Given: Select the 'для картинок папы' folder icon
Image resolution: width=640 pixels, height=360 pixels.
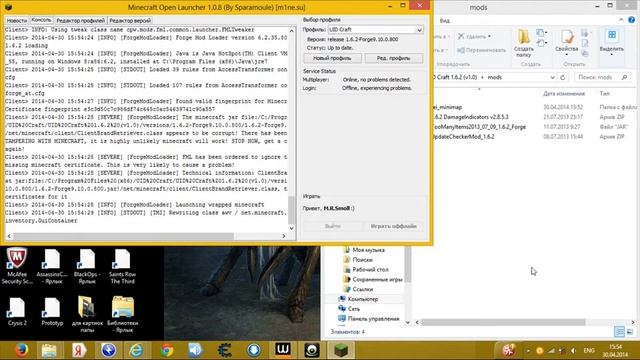Looking at the screenshot, I should coord(87,314).
